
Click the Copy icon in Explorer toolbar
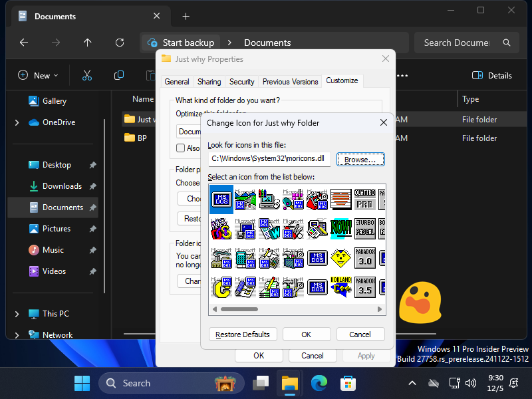tap(119, 76)
